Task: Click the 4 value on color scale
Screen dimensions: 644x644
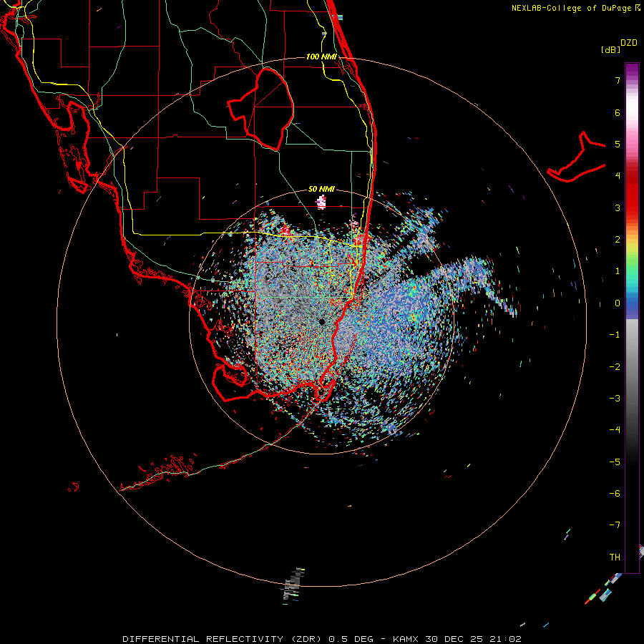Action: pyautogui.click(x=618, y=176)
